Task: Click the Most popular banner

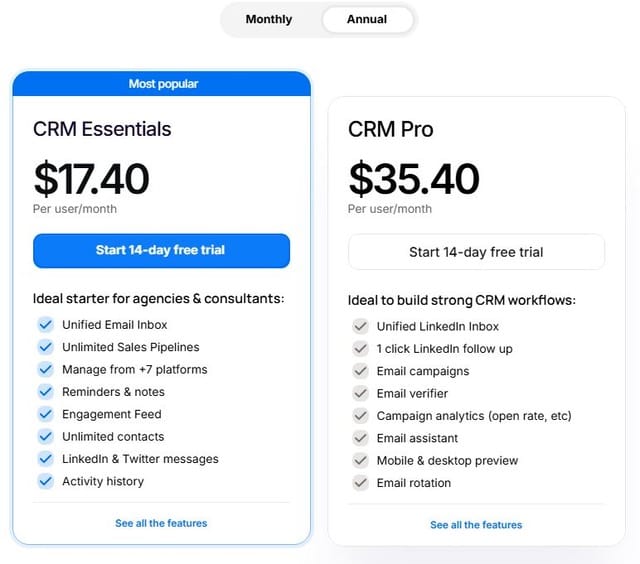Action: [162, 84]
